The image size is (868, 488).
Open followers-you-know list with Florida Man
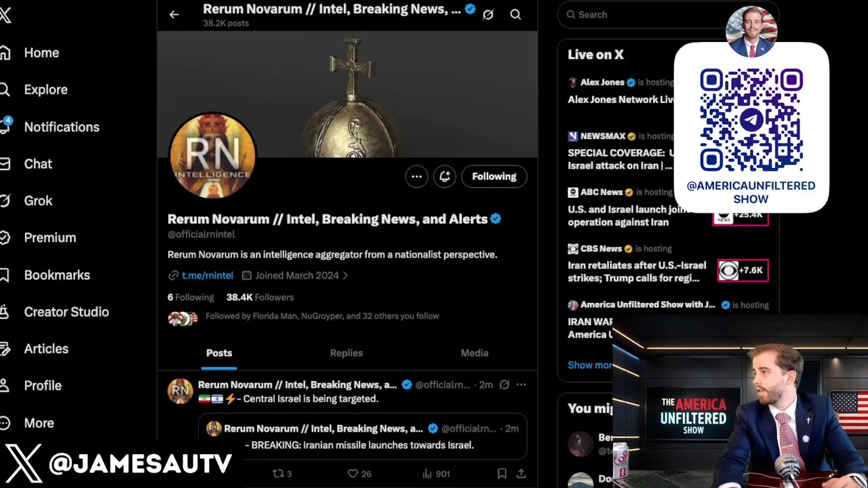click(x=322, y=316)
